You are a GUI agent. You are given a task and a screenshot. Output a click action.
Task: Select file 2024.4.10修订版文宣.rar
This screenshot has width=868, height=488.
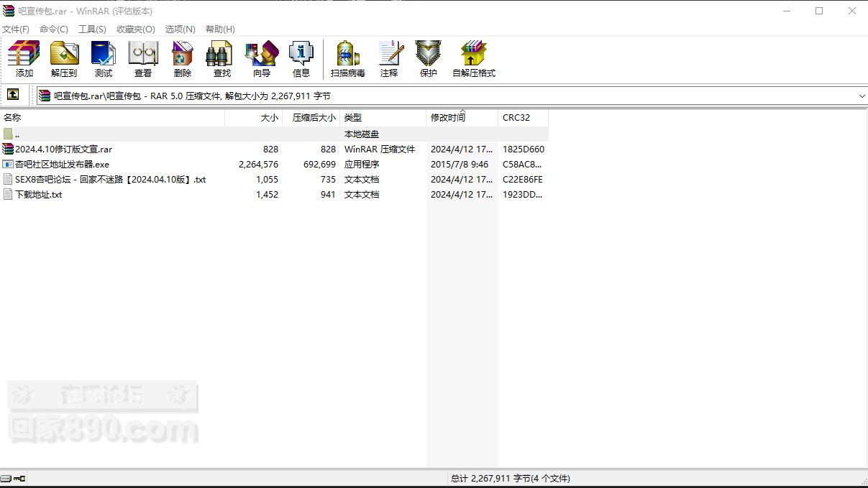[63, 149]
